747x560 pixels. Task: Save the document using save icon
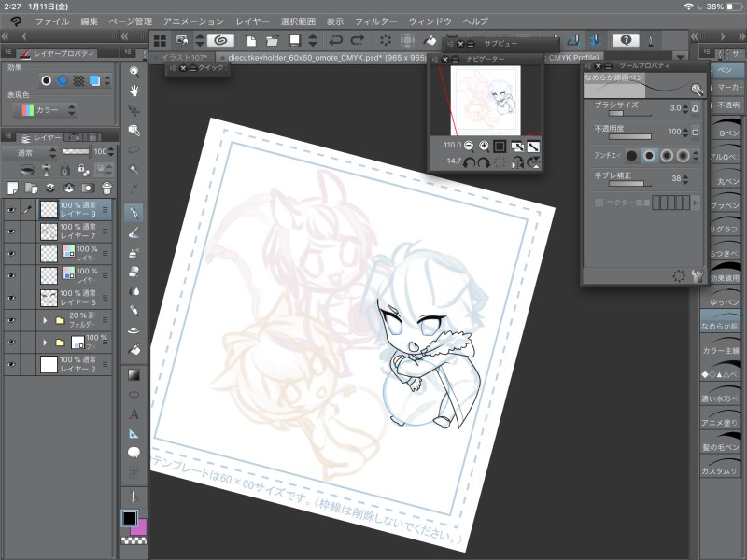(x=294, y=40)
